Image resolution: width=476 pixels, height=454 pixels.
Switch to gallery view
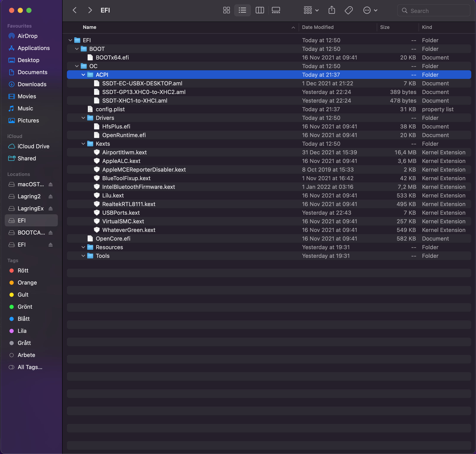(276, 10)
